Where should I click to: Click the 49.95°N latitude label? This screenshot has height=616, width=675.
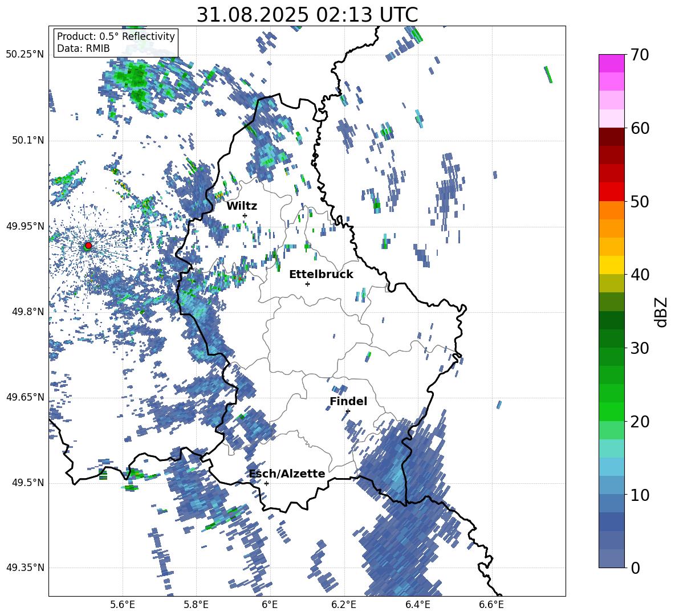(25, 226)
